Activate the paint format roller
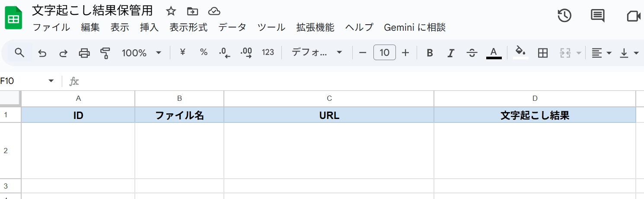The height and width of the screenshot is (199, 644). point(105,53)
